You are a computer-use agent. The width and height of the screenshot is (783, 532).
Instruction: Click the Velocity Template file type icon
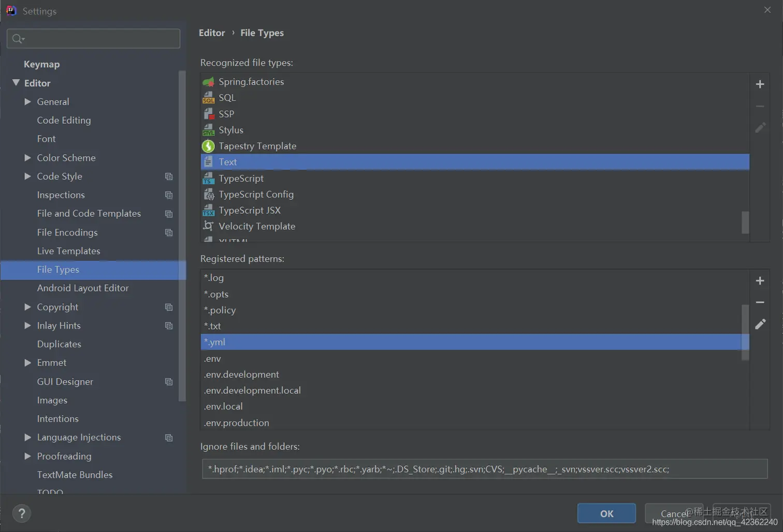click(208, 226)
